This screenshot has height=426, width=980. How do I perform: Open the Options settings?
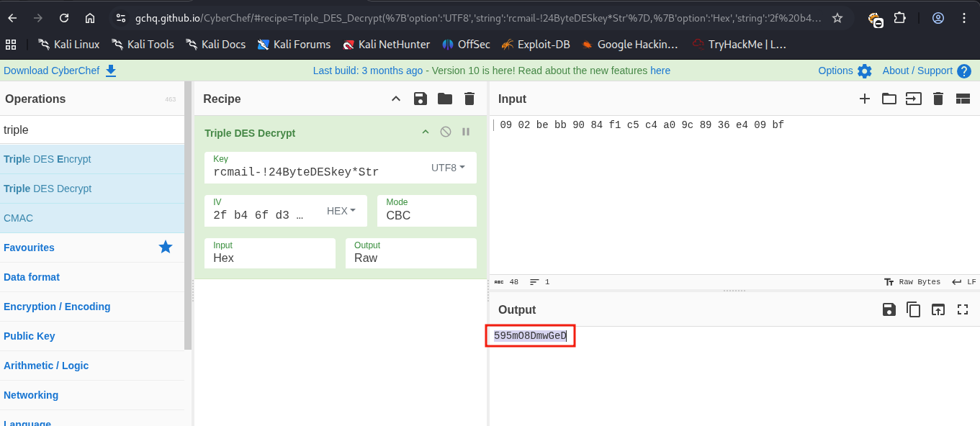(x=845, y=71)
